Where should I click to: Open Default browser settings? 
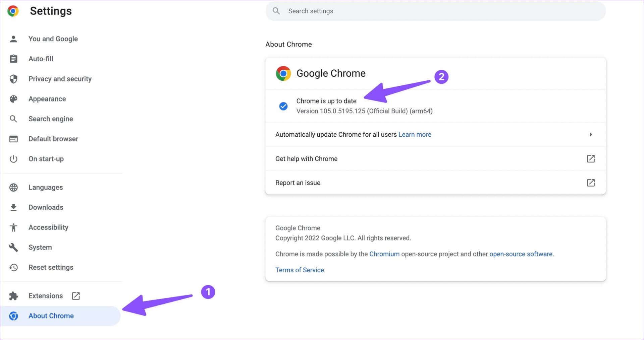[53, 139]
